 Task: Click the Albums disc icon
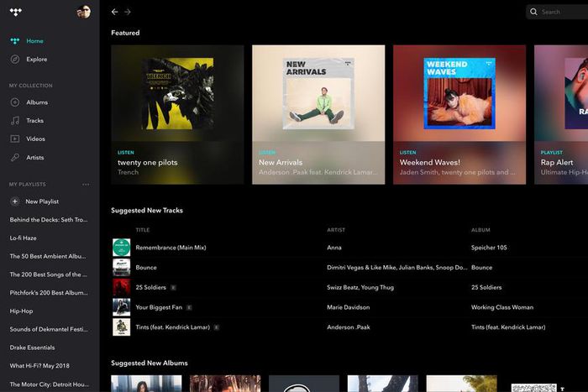15,102
